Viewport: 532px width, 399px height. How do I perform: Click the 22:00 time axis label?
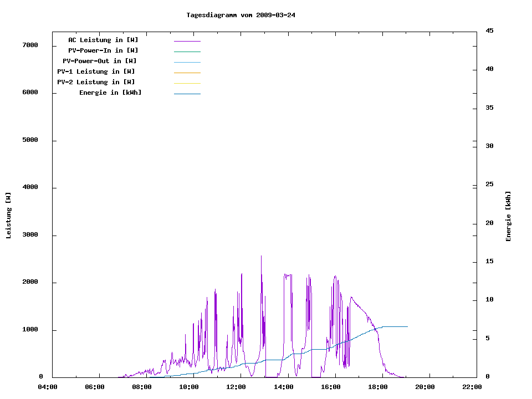point(472,387)
